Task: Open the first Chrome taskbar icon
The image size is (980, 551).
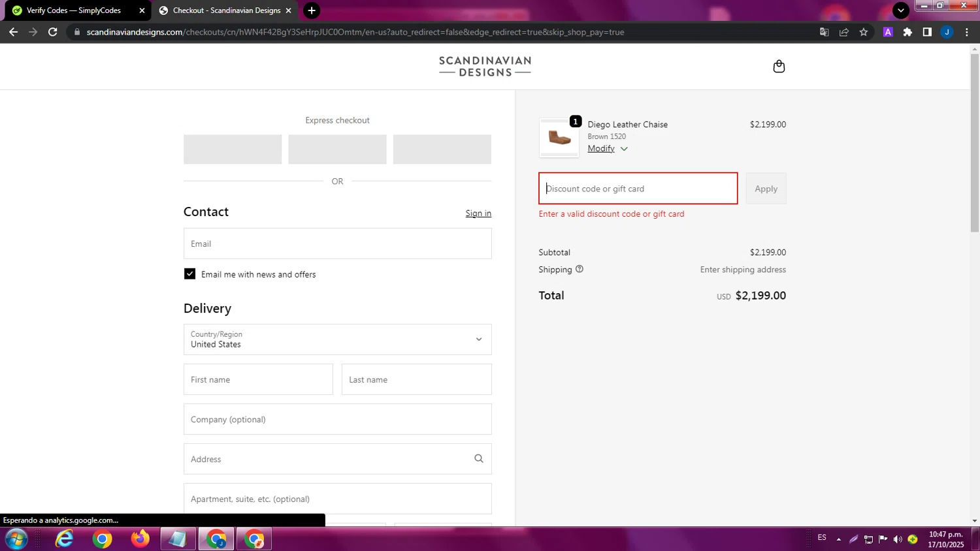Action: [102, 539]
